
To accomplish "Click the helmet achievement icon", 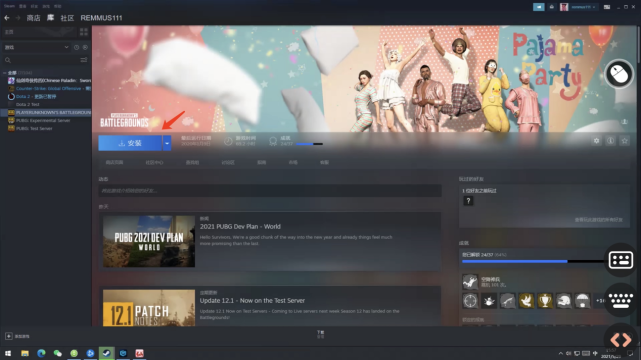I will pos(564,301).
